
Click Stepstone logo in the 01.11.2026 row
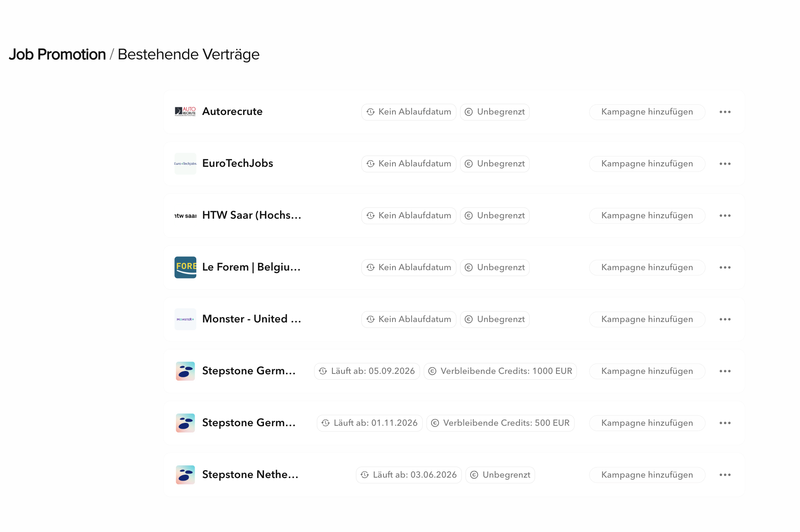click(185, 423)
